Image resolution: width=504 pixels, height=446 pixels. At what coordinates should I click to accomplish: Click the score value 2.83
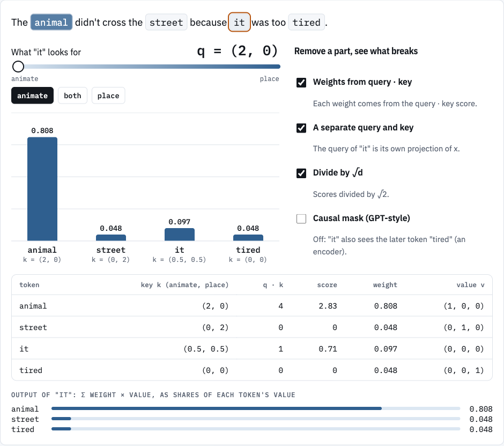pyautogui.click(x=328, y=306)
